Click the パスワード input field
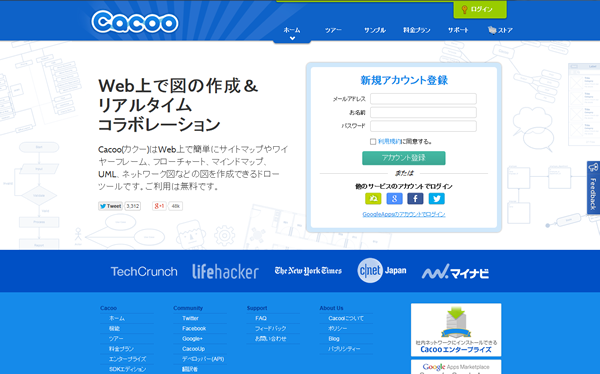 pyautogui.click(x=423, y=126)
